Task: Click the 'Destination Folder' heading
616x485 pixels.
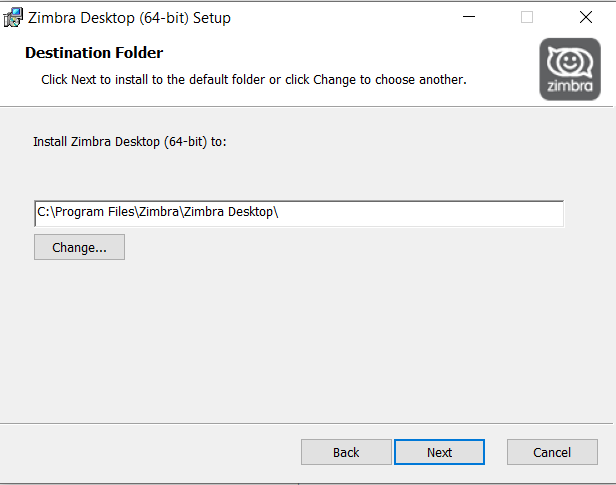Action: 94,53
